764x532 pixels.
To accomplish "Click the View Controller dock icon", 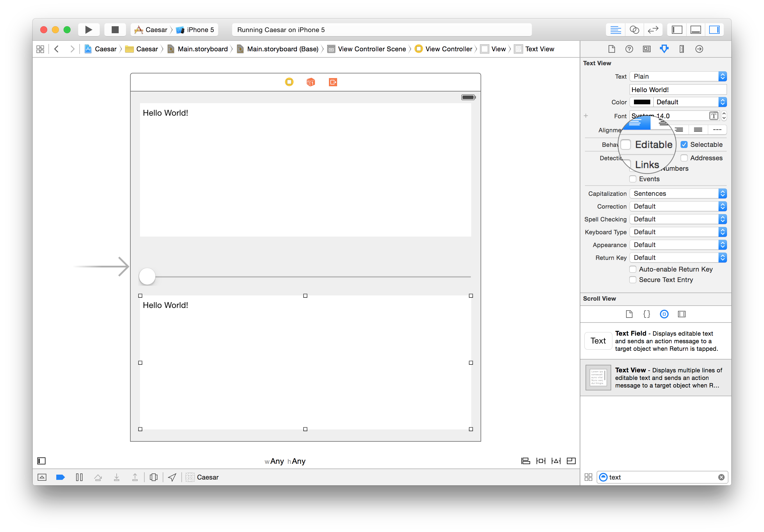I will coord(289,82).
